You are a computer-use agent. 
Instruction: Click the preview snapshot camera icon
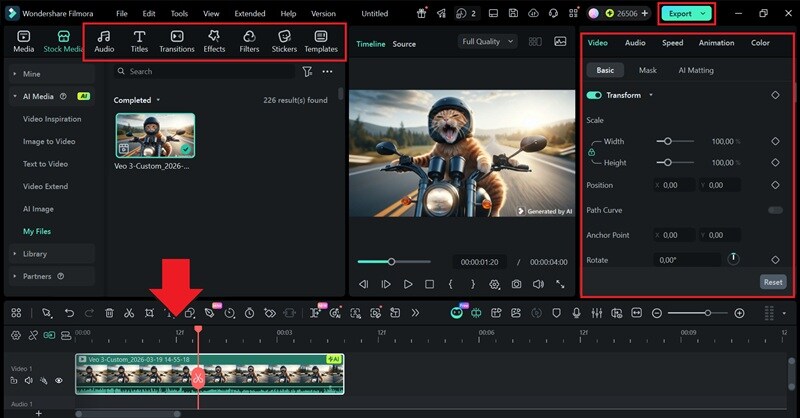coord(516,284)
